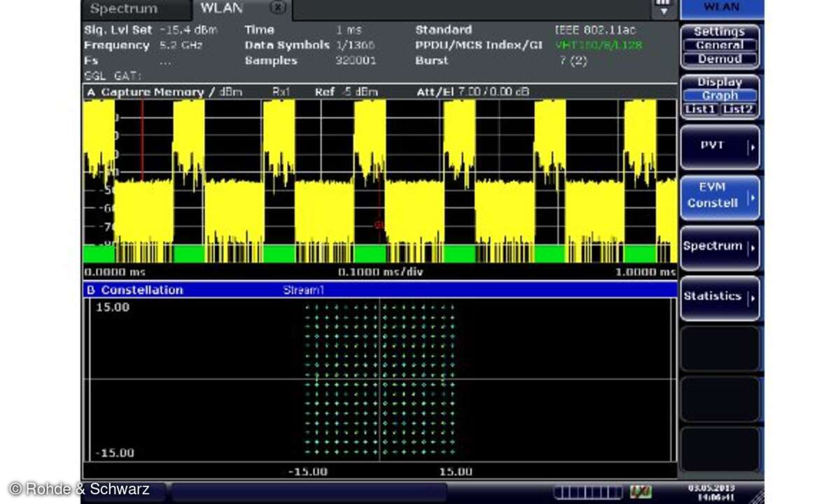Click the 0.1000 ms/div axis label

point(380,272)
